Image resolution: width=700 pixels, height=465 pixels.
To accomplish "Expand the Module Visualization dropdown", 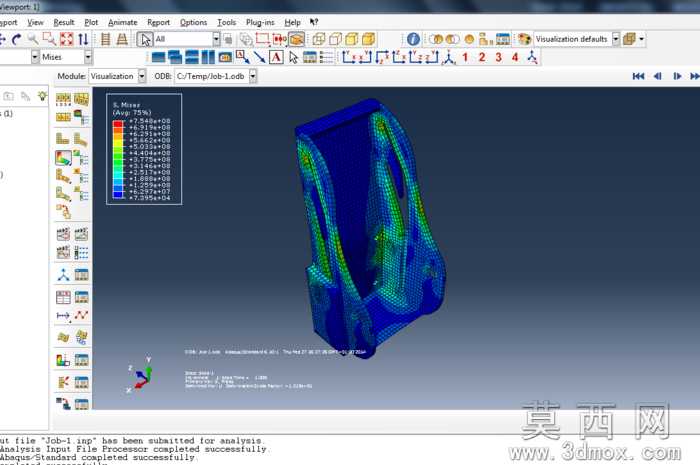I will (142, 76).
